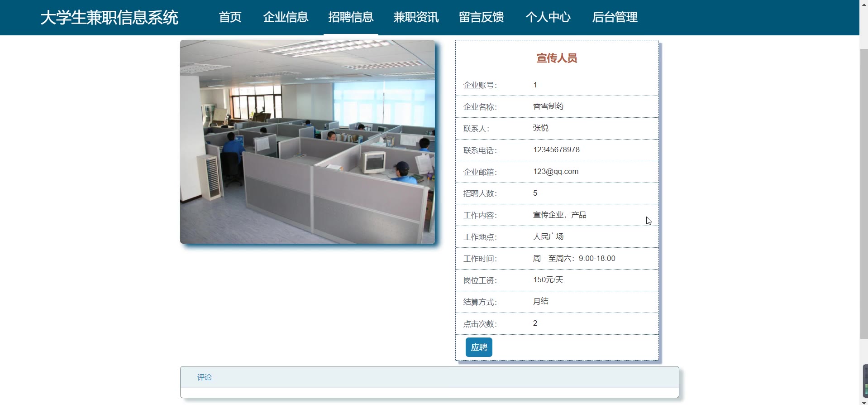Go to 企业信息 in the navigation bar
868x405 pixels.
point(286,17)
